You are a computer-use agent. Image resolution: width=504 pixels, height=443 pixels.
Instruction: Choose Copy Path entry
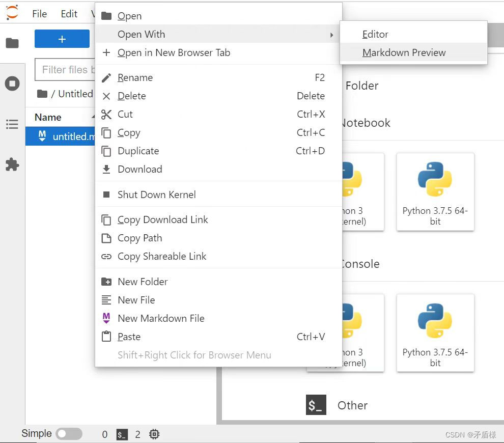218,238
